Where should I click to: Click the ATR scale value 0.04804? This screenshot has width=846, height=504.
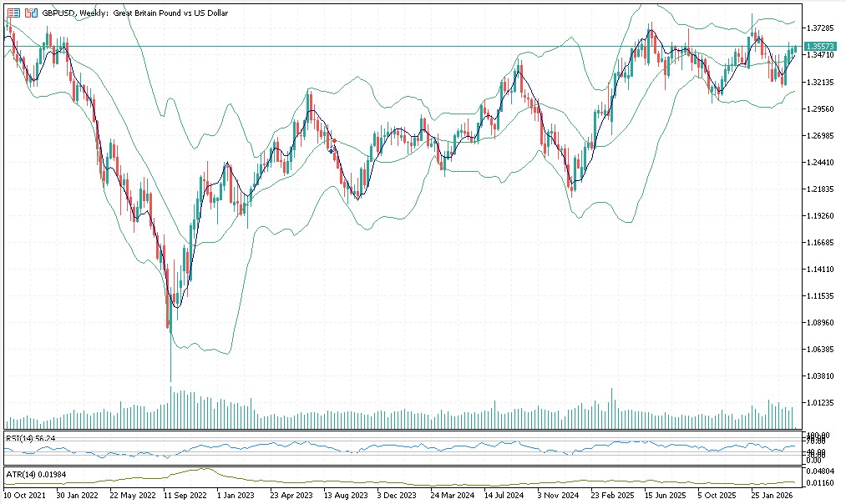point(821,471)
